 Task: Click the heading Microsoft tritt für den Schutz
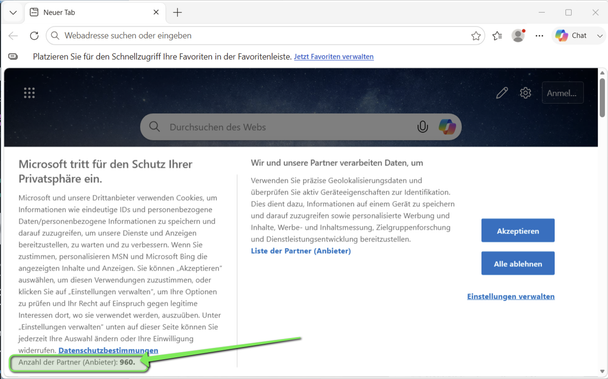[x=105, y=171]
